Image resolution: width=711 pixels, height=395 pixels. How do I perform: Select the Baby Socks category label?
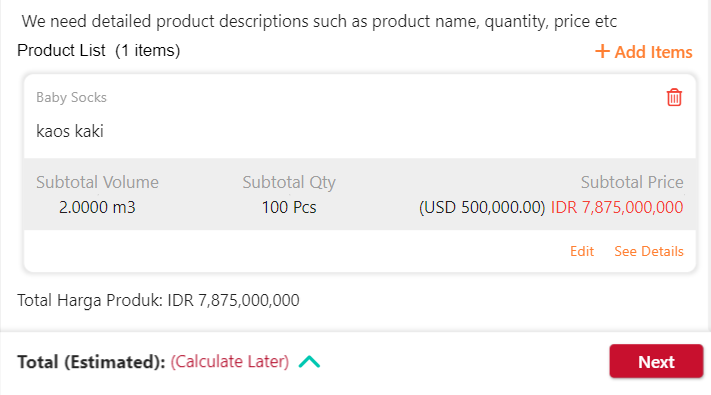(x=71, y=98)
